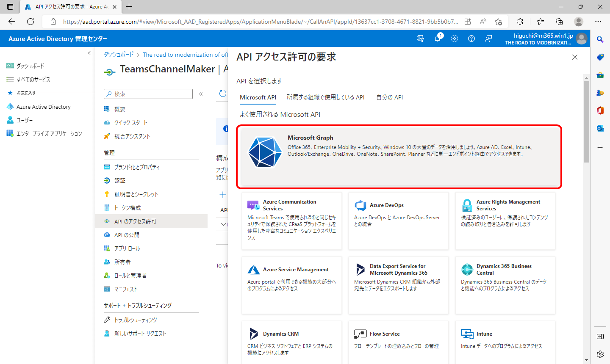Open the Microsoft Graph API tile

399,157
